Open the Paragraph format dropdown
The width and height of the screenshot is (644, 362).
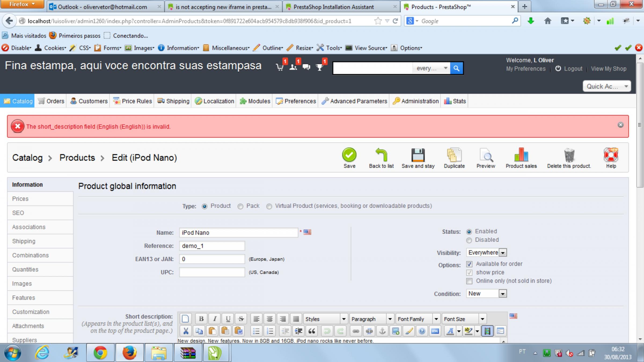(x=372, y=319)
